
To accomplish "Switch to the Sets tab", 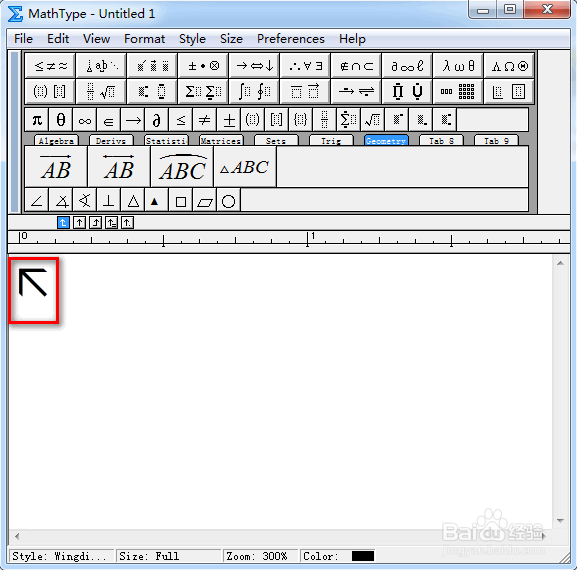I will tap(276, 141).
